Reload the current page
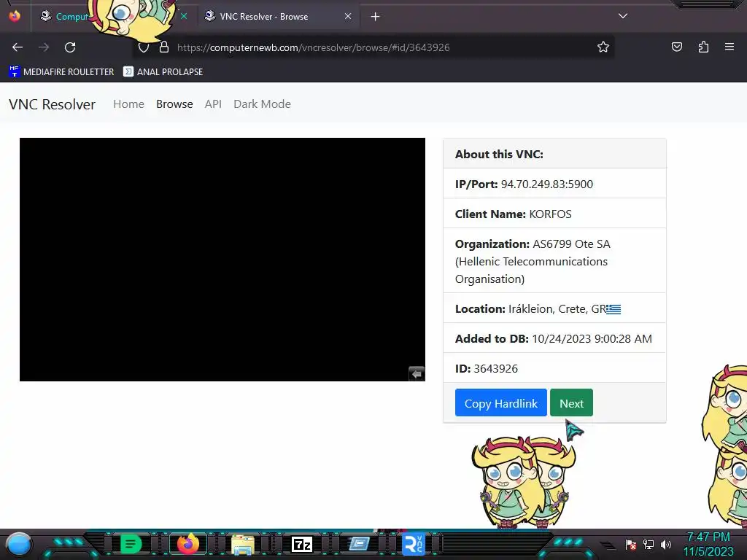Screen dimensions: 747x560 point(70,47)
